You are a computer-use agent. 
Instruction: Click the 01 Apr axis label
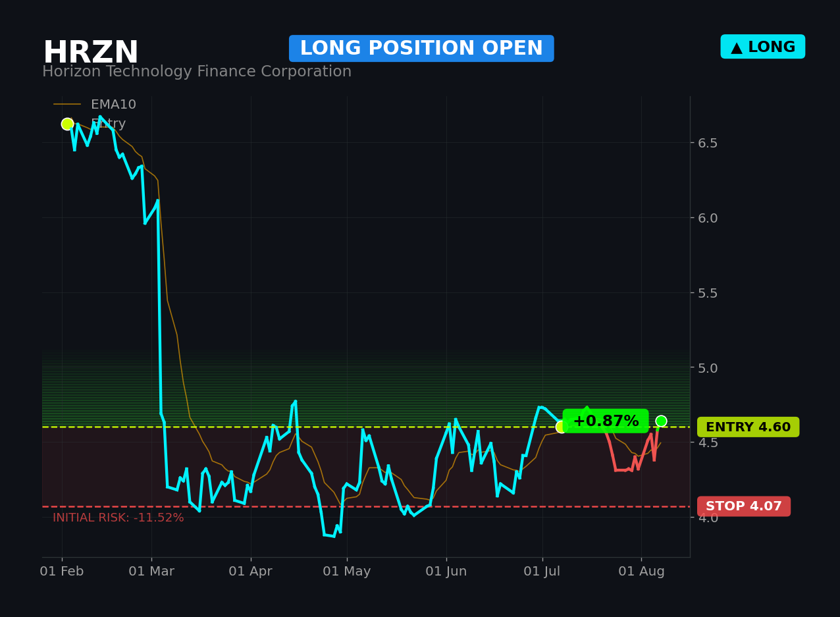(x=250, y=572)
